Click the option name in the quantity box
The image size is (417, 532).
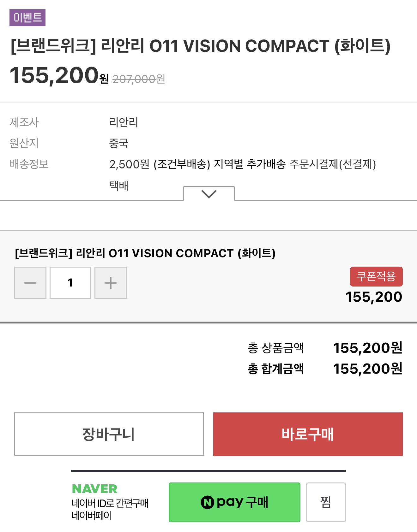pos(145,253)
